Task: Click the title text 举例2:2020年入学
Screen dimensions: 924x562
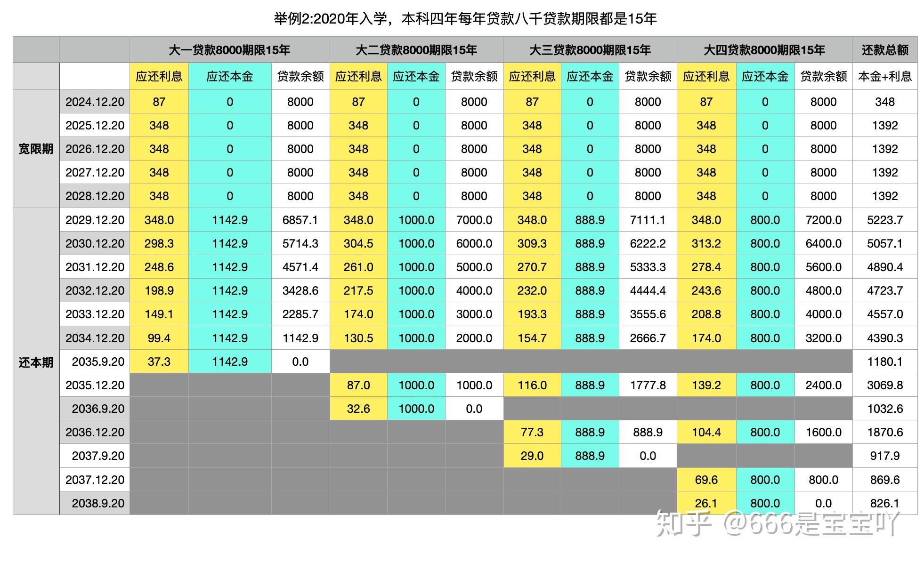Action: click(331, 19)
